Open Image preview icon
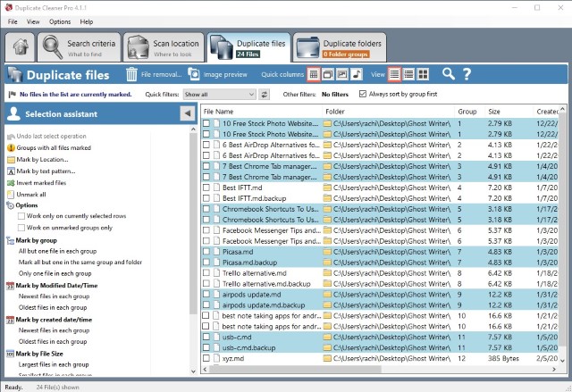 coord(194,74)
